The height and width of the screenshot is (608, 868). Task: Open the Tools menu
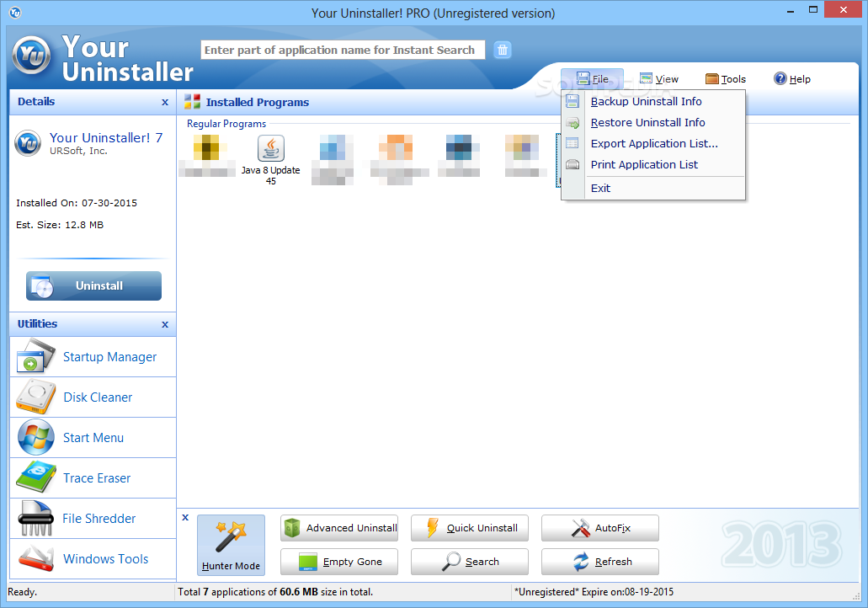coord(726,78)
